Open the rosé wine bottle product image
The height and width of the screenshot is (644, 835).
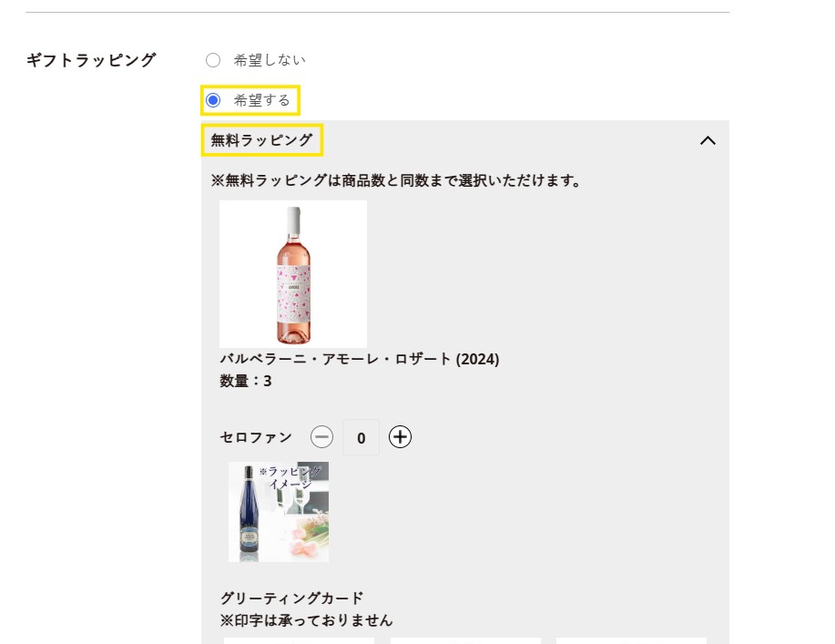click(x=292, y=272)
